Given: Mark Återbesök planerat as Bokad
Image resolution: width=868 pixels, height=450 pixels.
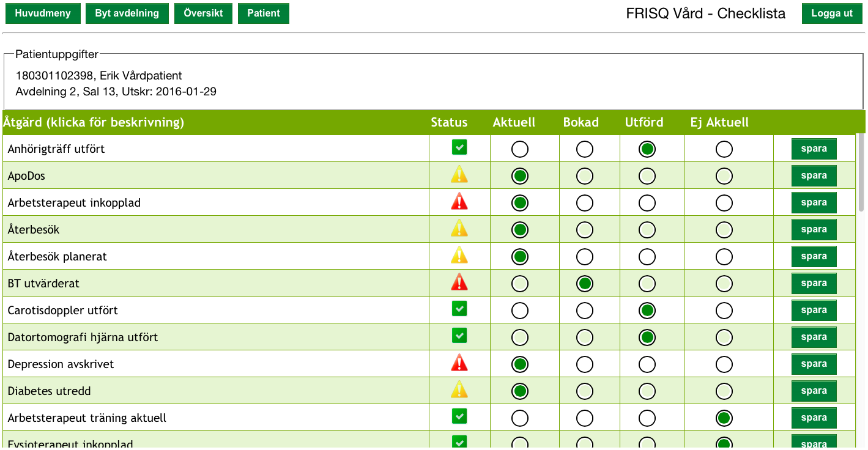Looking at the screenshot, I should coord(585,257).
